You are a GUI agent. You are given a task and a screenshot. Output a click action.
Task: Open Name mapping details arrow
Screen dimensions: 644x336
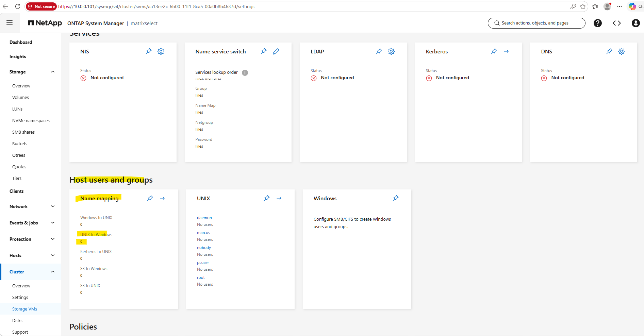(x=162, y=198)
